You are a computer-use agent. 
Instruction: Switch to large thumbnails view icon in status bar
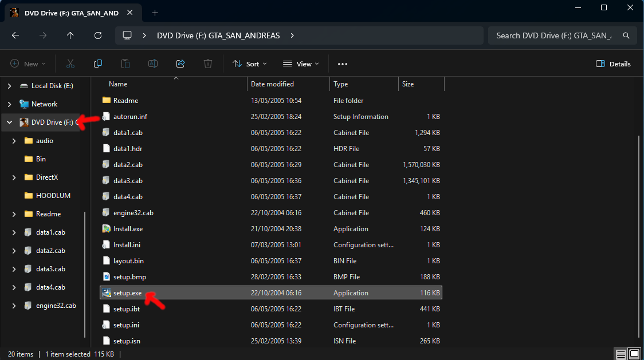(x=635, y=354)
